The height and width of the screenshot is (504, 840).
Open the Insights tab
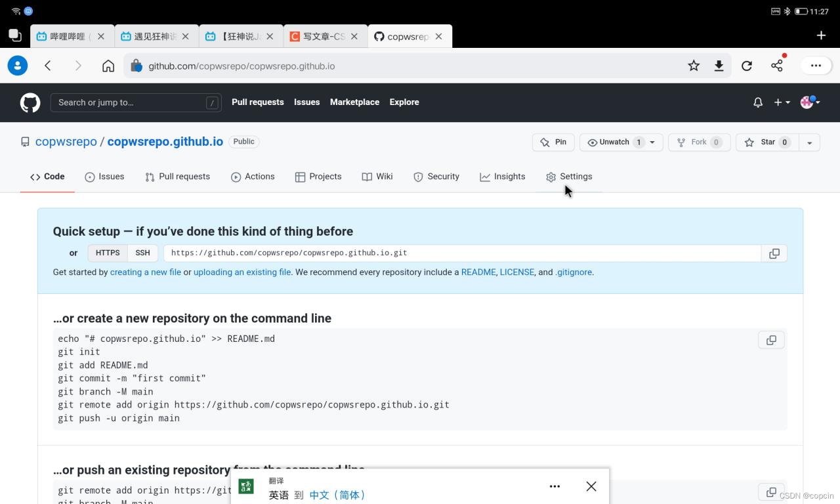503,177
